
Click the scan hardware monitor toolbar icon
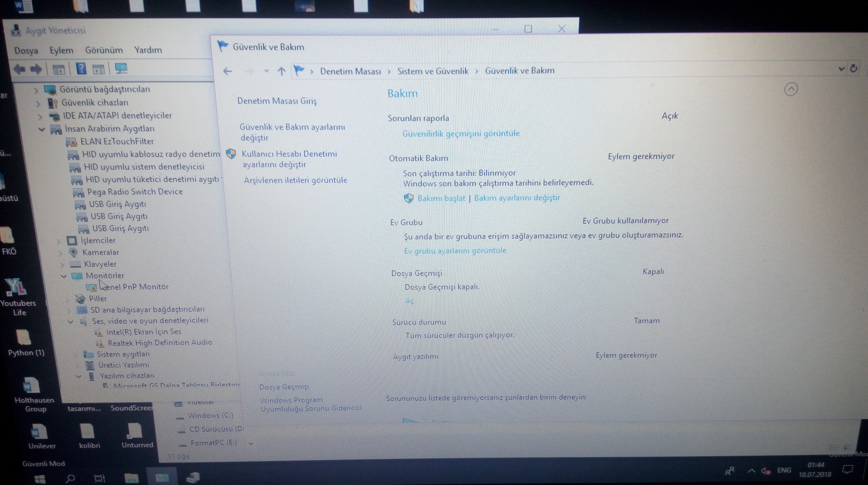pos(121,69)
